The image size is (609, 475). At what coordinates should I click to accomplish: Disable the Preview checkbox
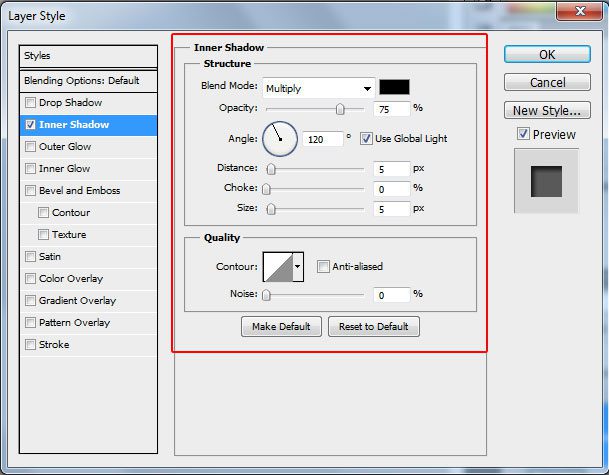523,134
